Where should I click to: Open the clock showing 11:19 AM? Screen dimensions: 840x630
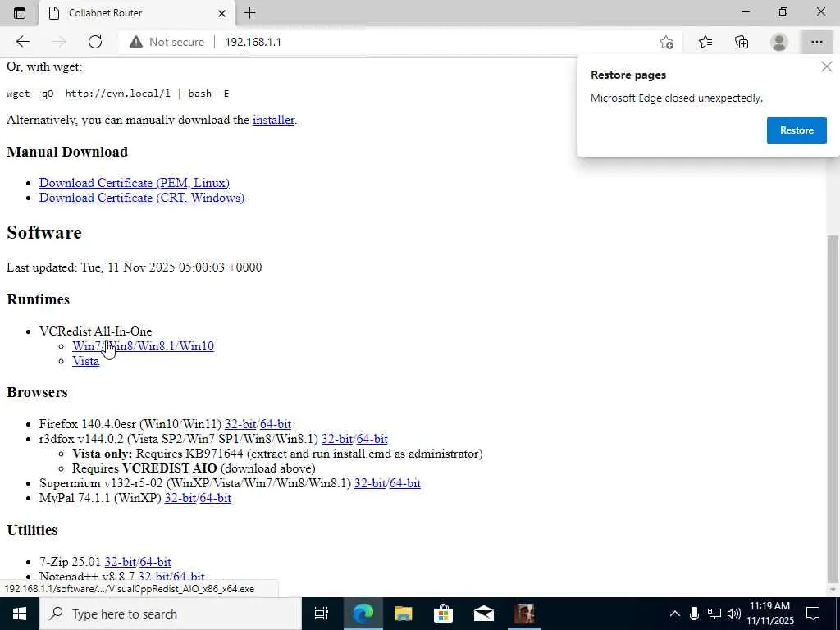[770, 614]
